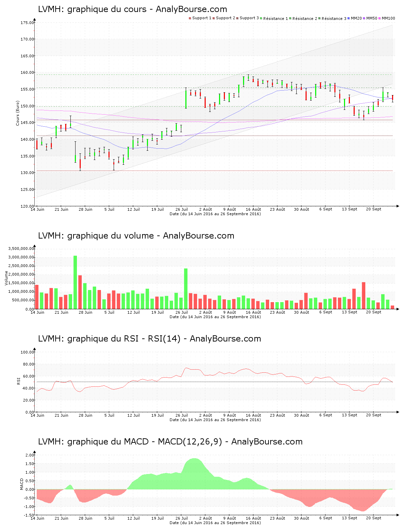Click the date range caption under price chart
Screen dimensions: 412x532
(215, 214)
